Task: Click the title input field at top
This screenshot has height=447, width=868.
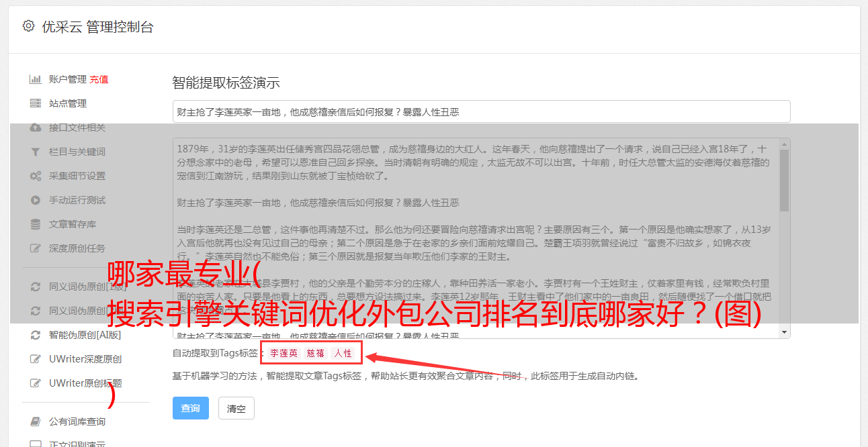Action: click(x=481, y=111)
